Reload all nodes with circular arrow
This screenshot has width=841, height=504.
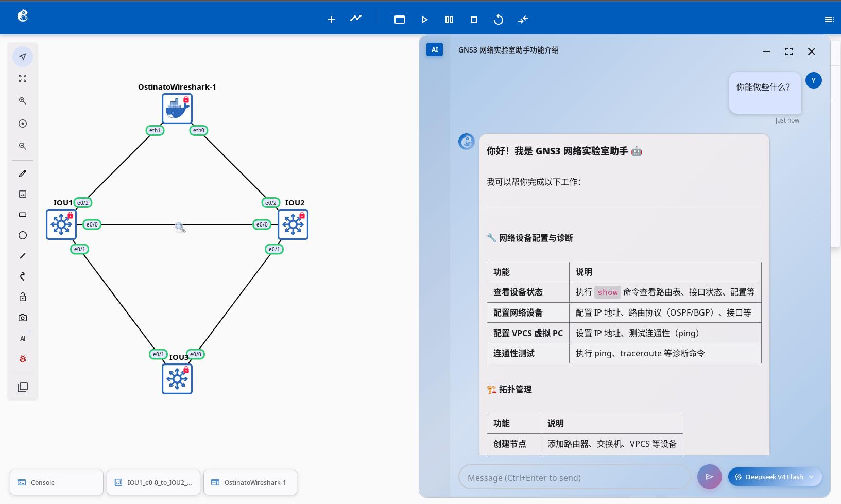[x=499, y=20]
